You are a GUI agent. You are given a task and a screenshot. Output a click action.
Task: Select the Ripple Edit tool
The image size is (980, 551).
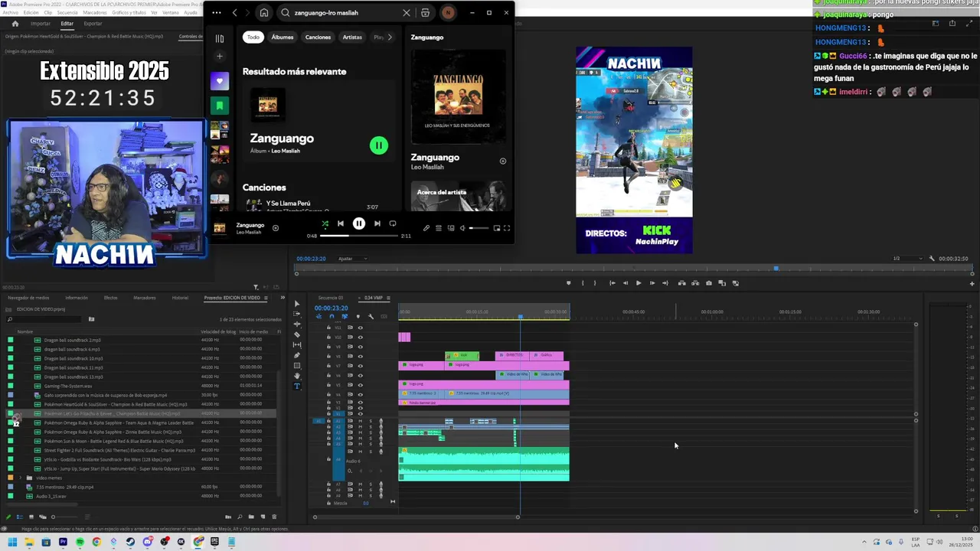click(x=297, y=324)
